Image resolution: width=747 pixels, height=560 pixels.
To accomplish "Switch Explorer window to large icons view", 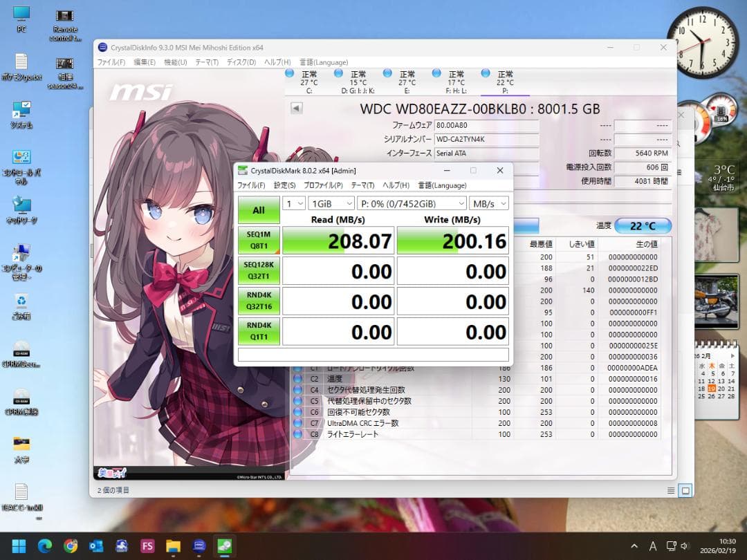I will click(x=685, y=490).
